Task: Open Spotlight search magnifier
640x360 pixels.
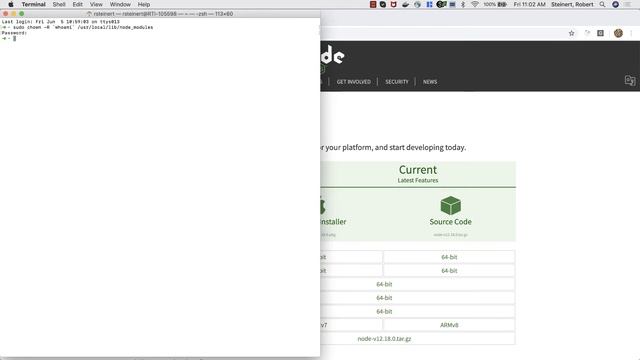Action: click(602, 4)
